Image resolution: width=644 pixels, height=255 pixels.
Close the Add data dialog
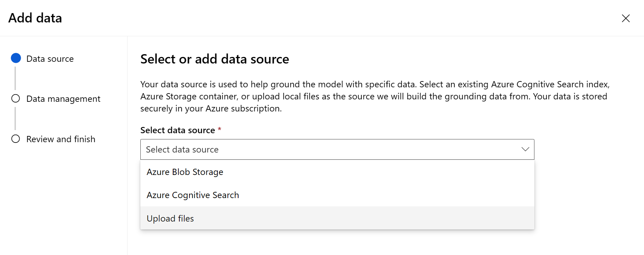click(x=626, y=18)
